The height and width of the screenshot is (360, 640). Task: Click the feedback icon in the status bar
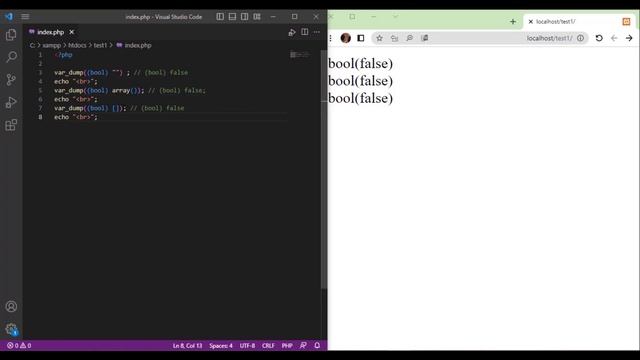(303, 345)
